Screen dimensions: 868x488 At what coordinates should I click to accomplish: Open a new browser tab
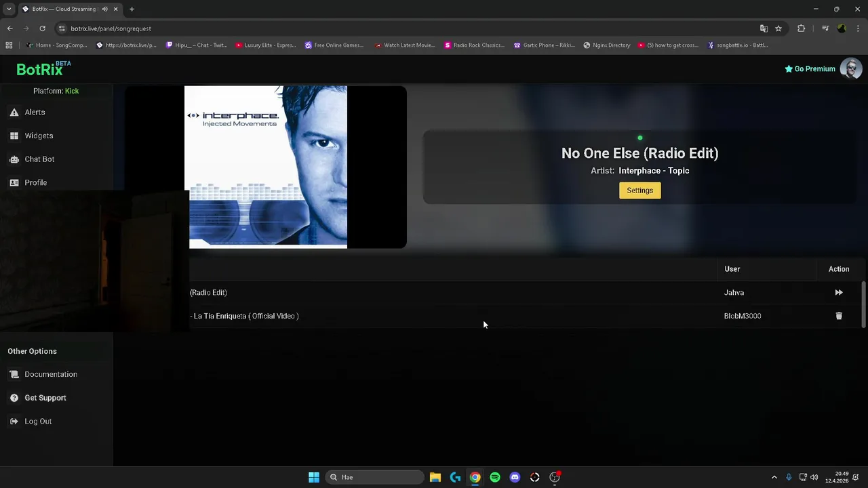tap(132, 9)
